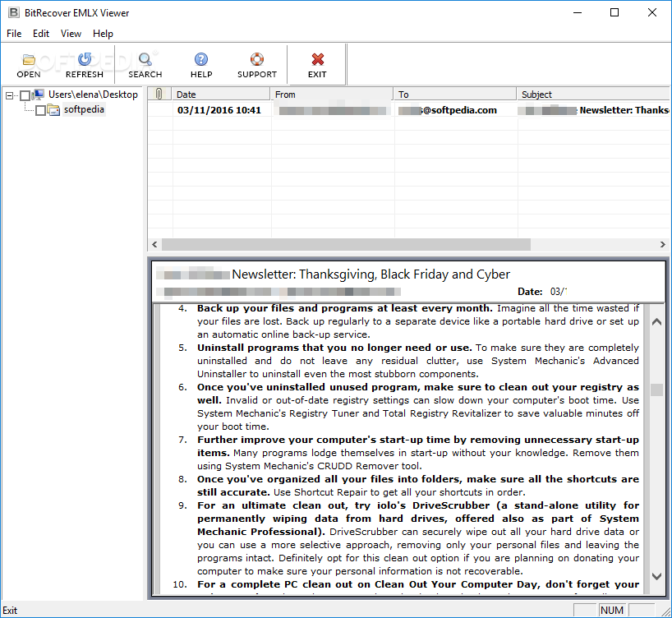Viewport: 672px width, 618px height.
Task: Click the Refresh toolbar icon
Action: click(85, 60)
